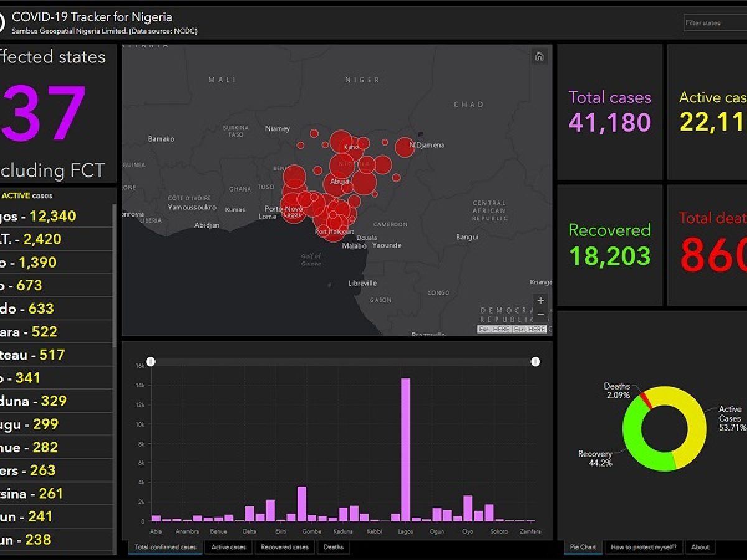Select the state row showing 1,390
The width and height of the screenshot is (747, 560).
coord(56,262)
